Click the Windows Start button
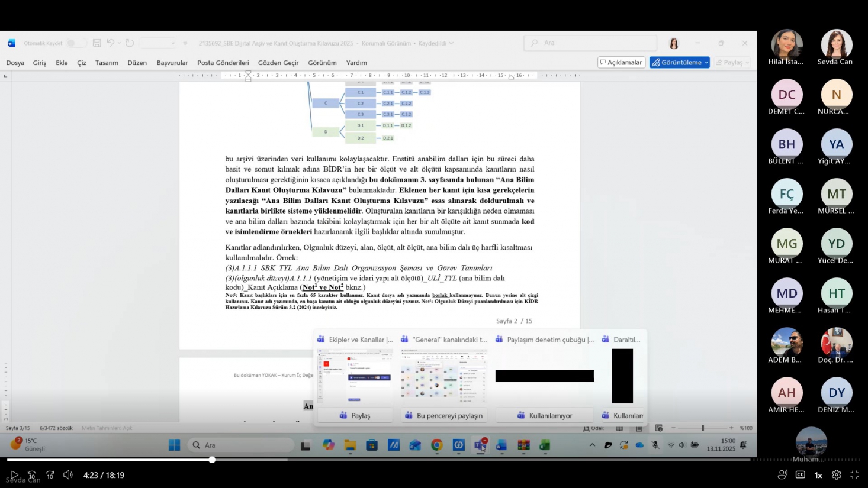This screenshot has height=488, width=868. [x=174, y=445]
